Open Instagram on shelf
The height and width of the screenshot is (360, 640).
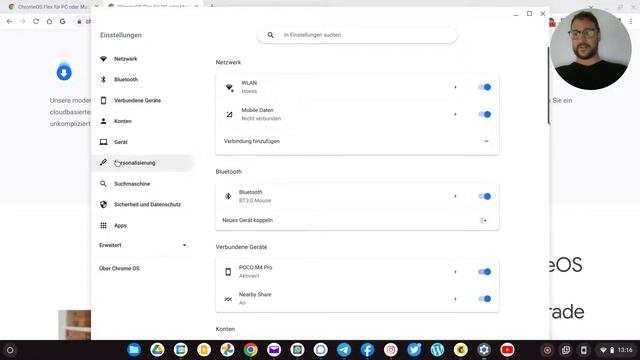point(391,350)
